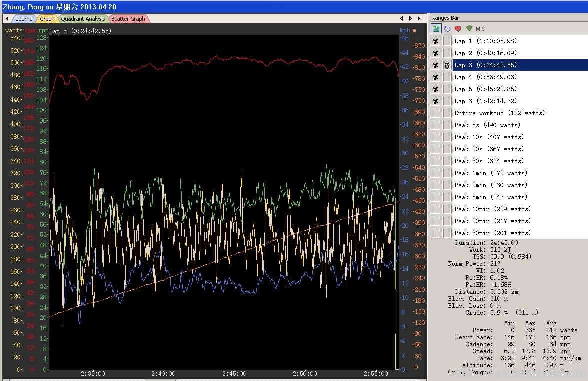Image resolution: width=588 pixels, height=381 pixels.
Task: Click the 2:45:00 mark on time axis
Action: (234, 374)
